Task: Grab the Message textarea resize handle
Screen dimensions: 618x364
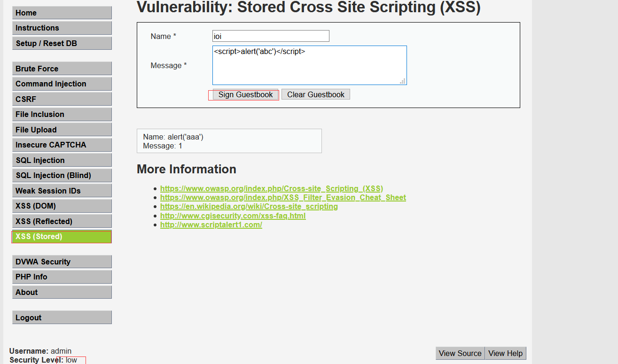Action: (403, 81)
